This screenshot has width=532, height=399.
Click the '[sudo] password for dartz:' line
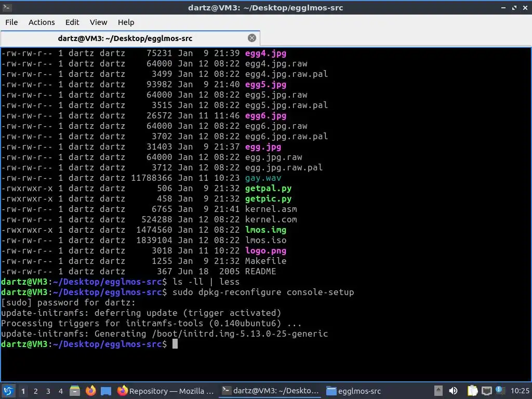pyautogui.click(x=68, y=303)
